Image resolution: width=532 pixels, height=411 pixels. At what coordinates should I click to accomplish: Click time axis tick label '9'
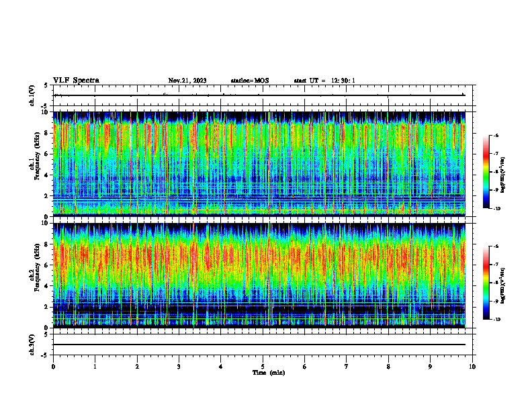(430, 367)
